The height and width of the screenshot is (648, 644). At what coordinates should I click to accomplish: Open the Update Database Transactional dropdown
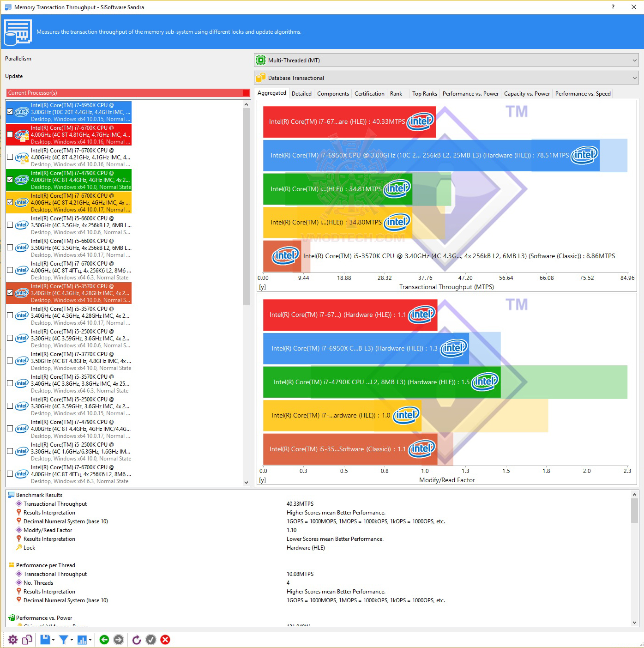446,78
